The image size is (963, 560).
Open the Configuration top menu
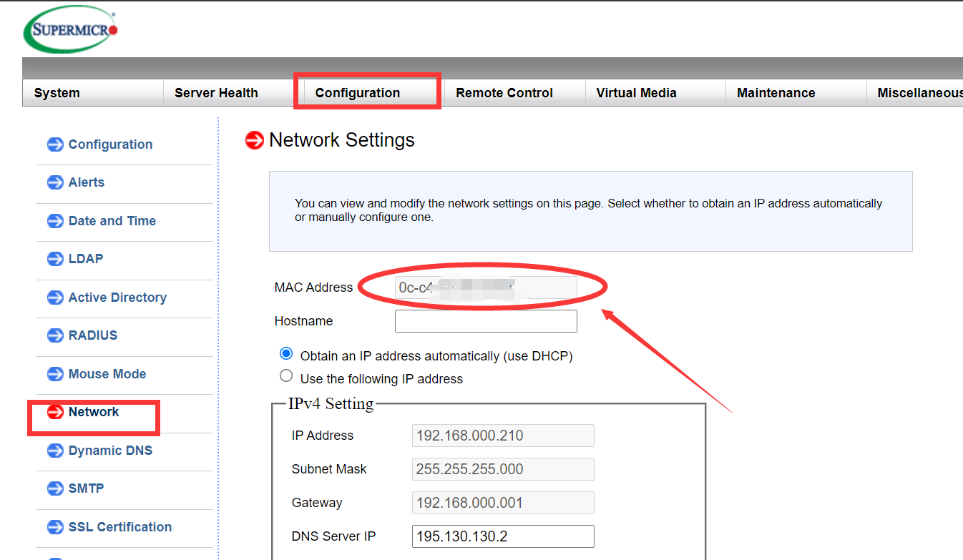point(357,93)
